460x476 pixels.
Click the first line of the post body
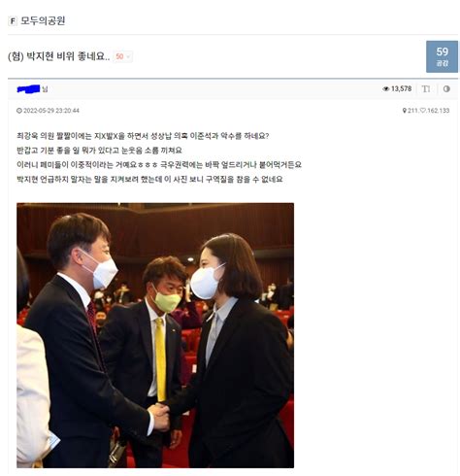[x=143, y=136]
